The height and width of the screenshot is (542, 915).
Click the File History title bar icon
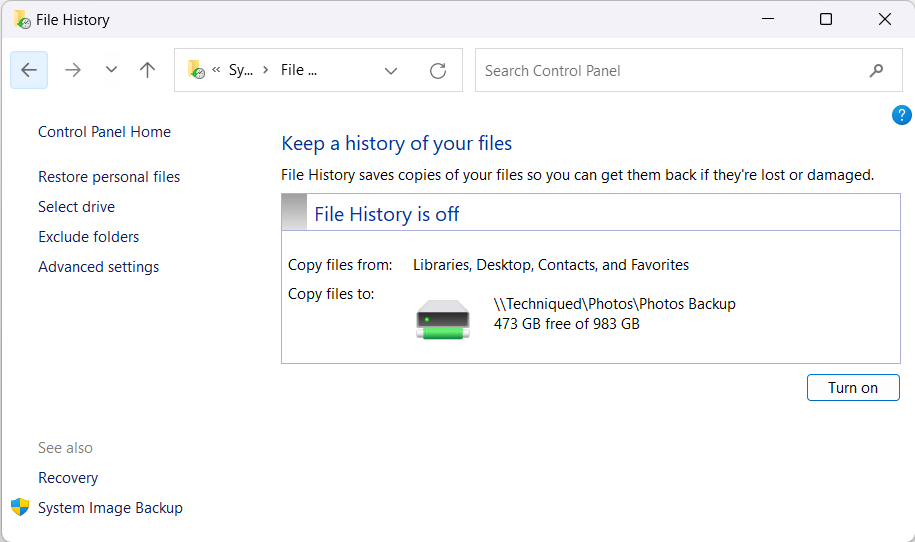(x=22, y=20)
